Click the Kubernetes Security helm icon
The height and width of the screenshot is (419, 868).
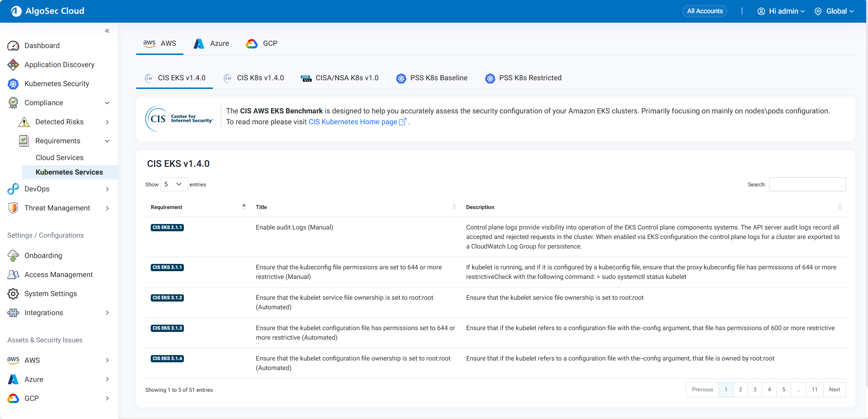tap(13, 84)
